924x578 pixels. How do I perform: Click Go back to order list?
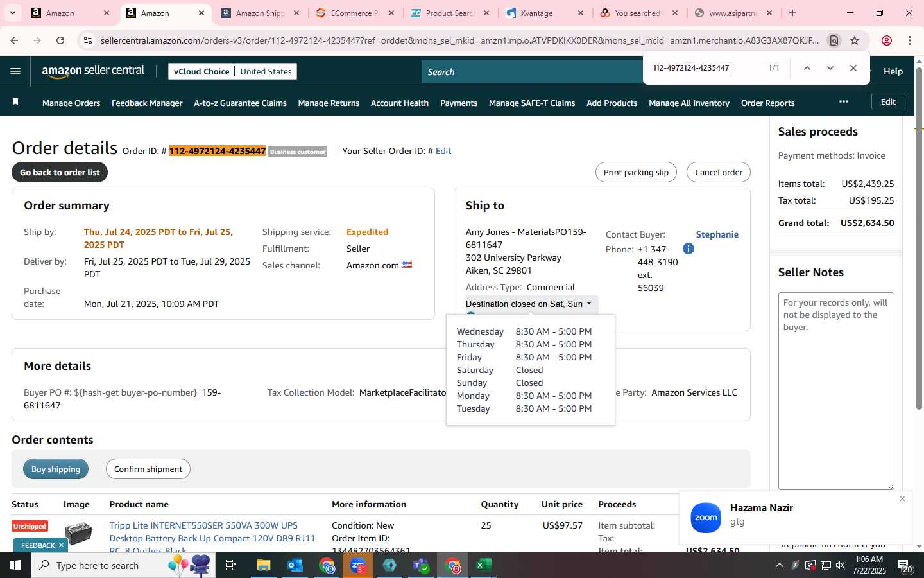point(60,172)
